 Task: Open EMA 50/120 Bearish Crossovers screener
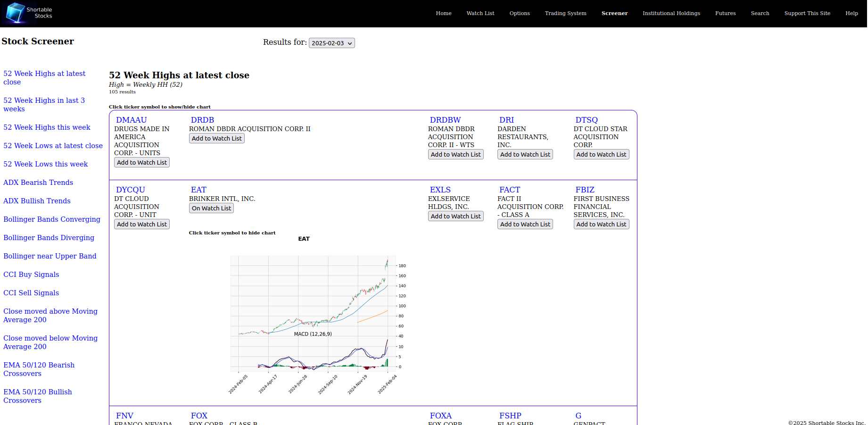click(39, 369)
